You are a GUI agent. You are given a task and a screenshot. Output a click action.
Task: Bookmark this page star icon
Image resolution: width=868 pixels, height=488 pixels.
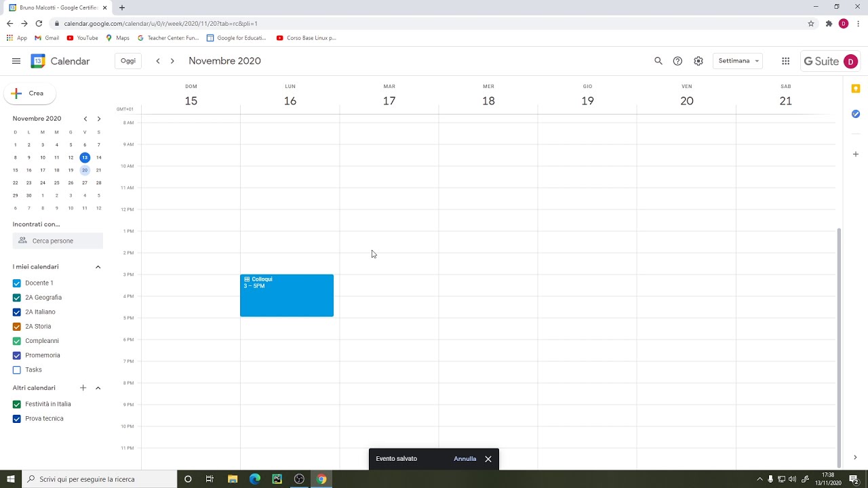[811, 23]
